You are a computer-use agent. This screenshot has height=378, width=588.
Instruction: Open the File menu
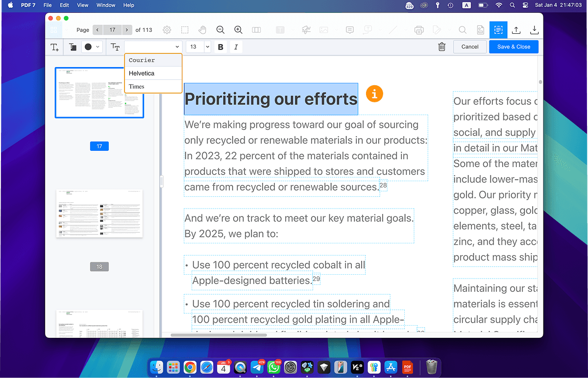48,5
